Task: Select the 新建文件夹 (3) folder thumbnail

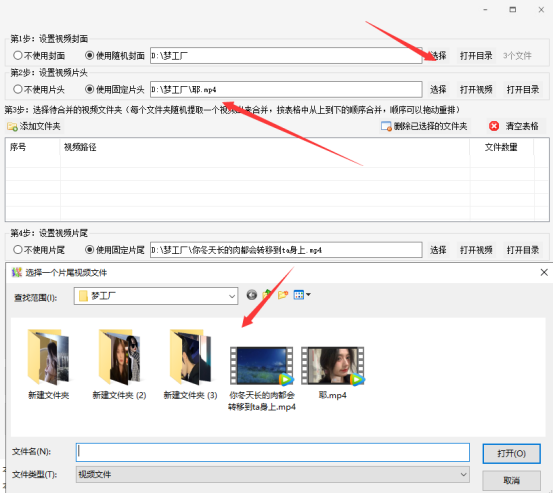Action: click(191, 357)
